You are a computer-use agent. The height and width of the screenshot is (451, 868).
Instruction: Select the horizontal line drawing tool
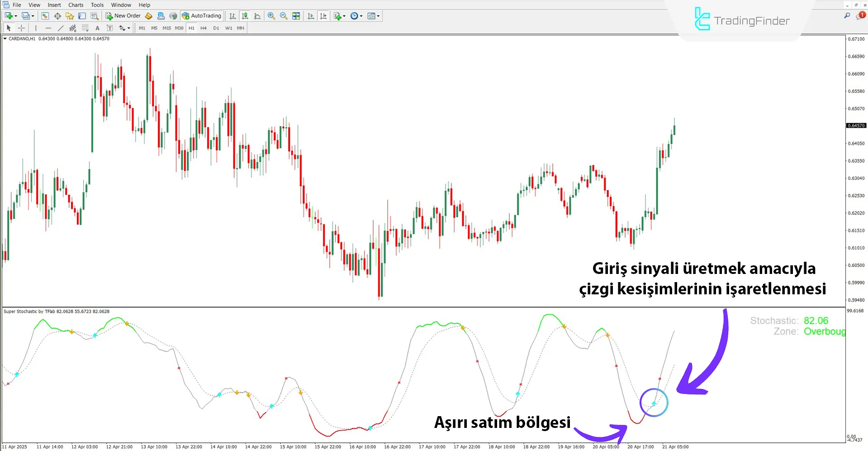pos(48,28)
